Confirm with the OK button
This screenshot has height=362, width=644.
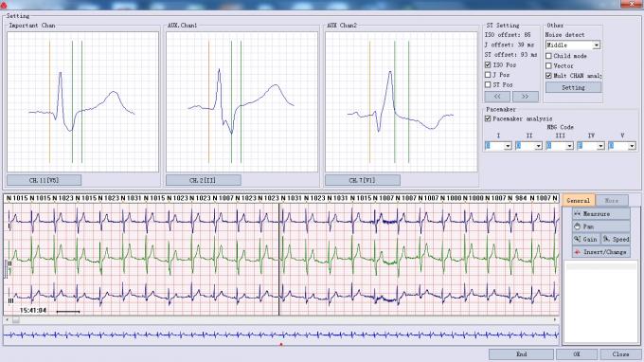[x=577, y=354]
